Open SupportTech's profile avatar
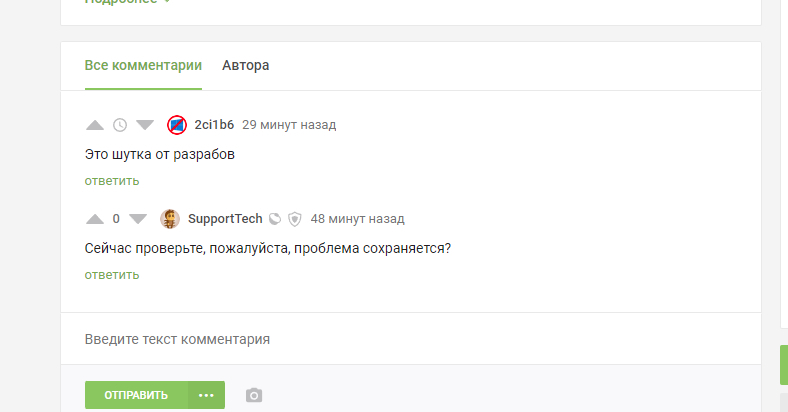Image resolution: width=788 pixels, height=412 pixels. pos(170,219)
